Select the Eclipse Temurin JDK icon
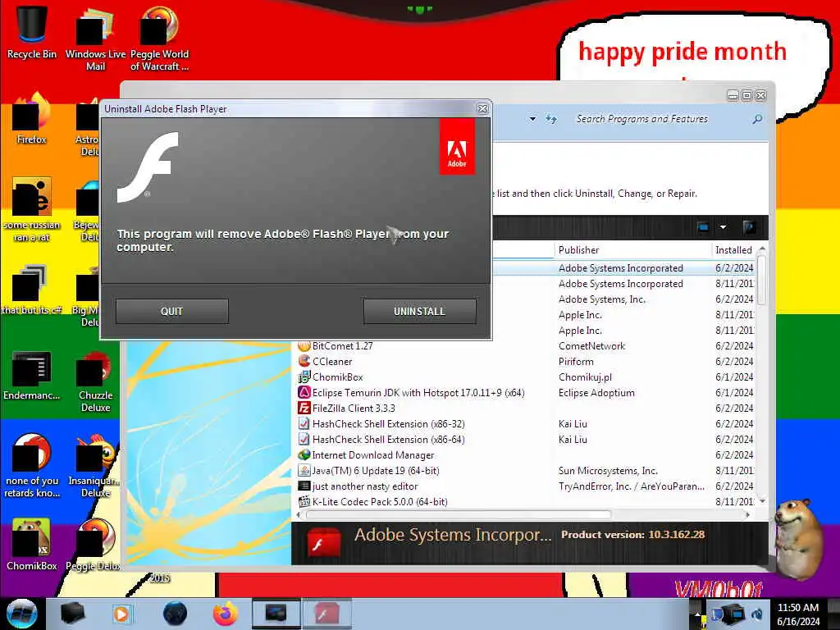 (x=304, y=392)
